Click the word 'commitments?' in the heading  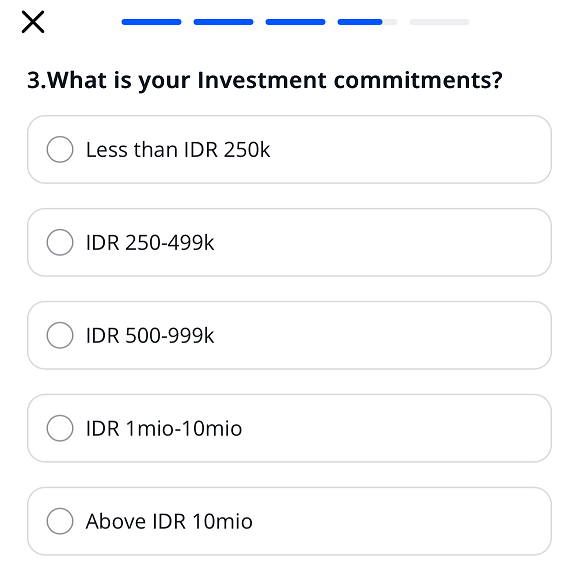pyautogui.click(x=418, y=81)
